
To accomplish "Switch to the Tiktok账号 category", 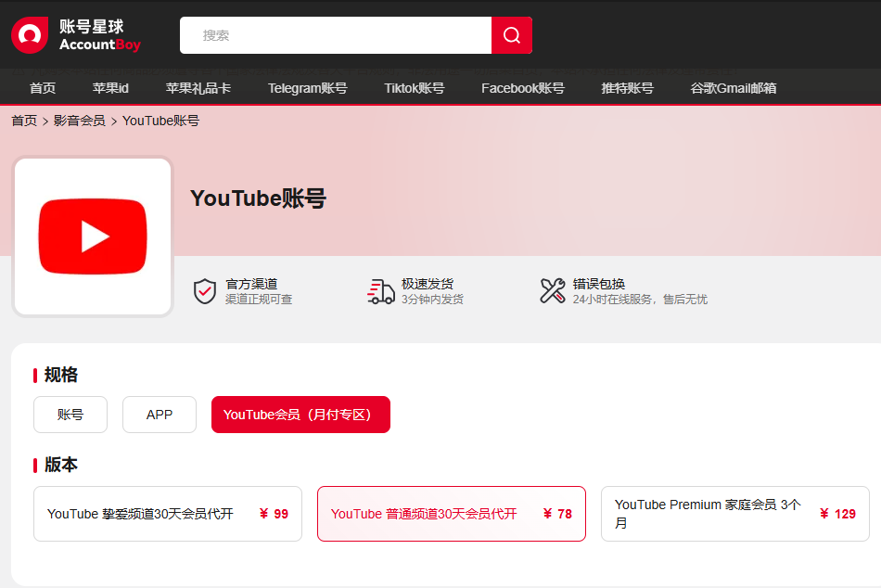I will pos(414,88).
